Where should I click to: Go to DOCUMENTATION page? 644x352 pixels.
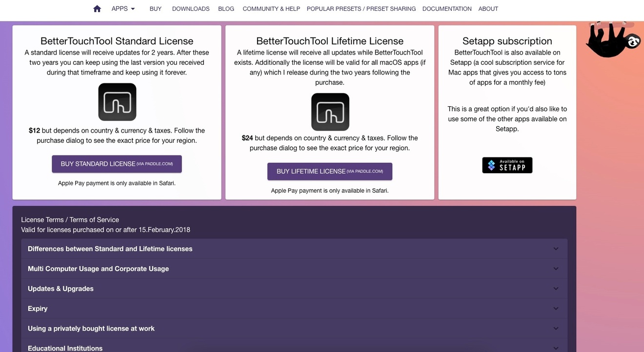(x=447, y=9)
